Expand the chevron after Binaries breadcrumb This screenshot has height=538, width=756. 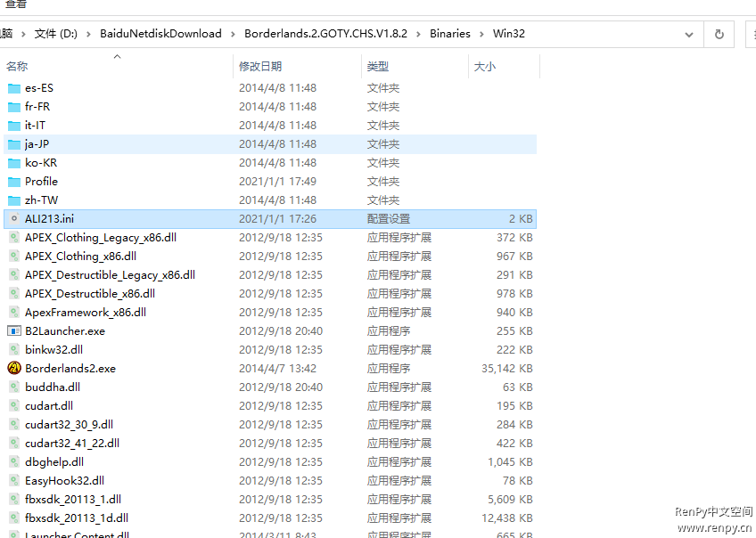(x=481, y=34)
